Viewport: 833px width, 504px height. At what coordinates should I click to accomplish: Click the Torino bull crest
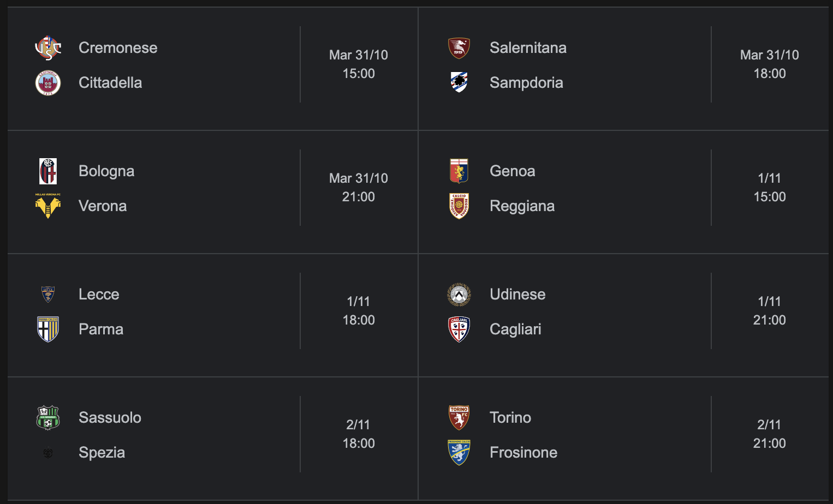(x=459, y=418)
